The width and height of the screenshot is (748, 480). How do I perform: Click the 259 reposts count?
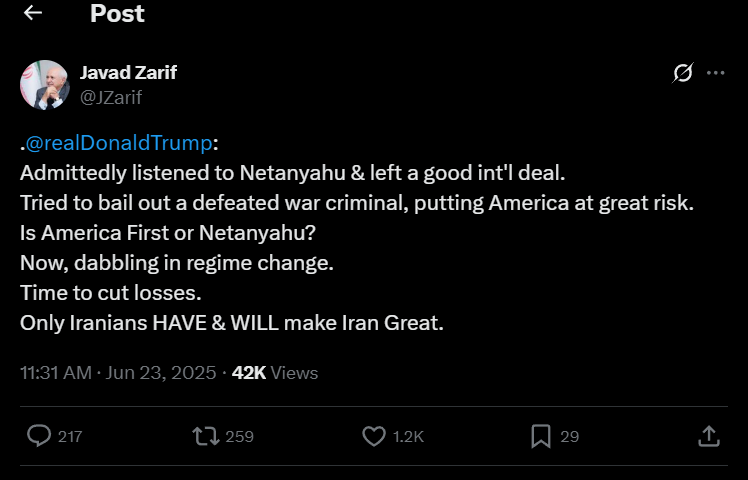click(240, 437)
